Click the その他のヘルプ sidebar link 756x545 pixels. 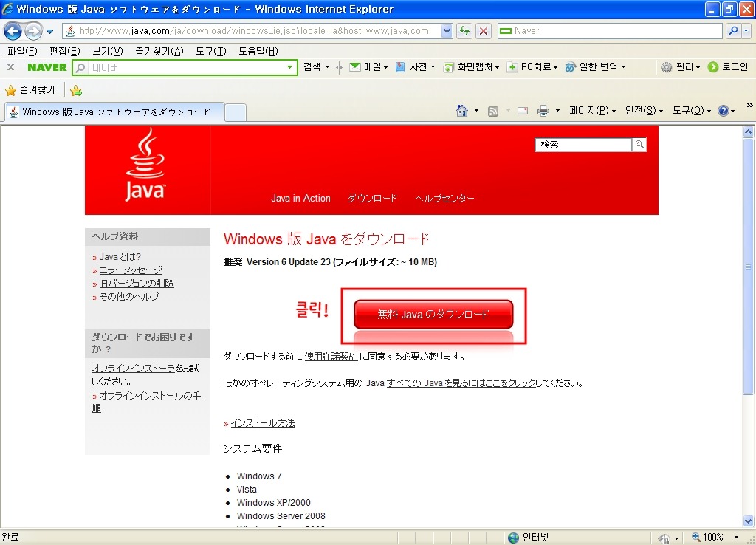[x=129, y=297]
